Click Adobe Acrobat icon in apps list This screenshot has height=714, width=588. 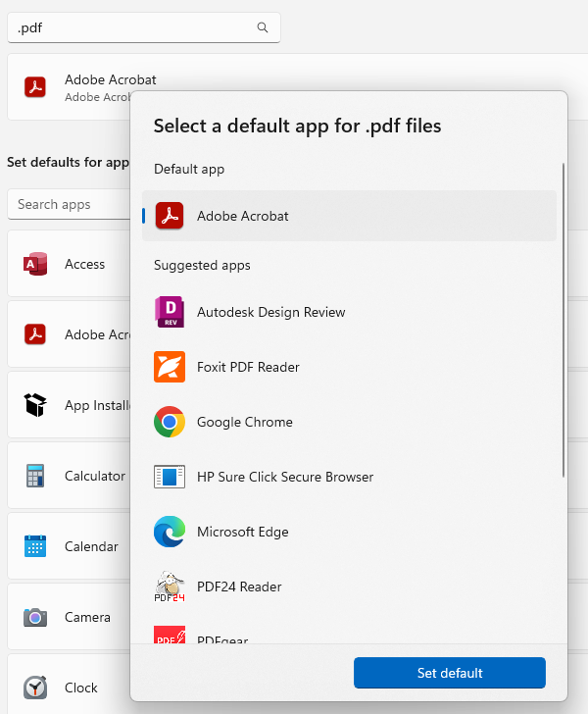tap(35, 334)
